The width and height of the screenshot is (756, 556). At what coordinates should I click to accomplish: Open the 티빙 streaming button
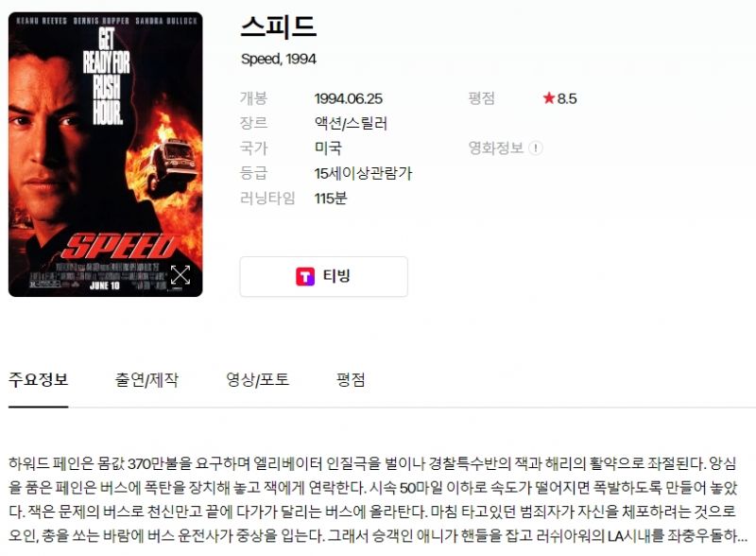323,276
